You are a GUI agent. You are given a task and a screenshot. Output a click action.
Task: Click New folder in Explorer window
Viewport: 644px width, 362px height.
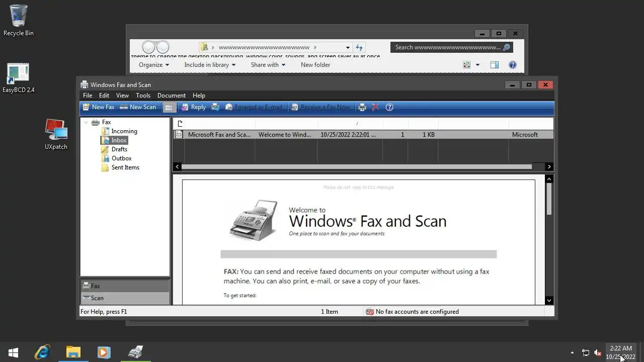315,65
